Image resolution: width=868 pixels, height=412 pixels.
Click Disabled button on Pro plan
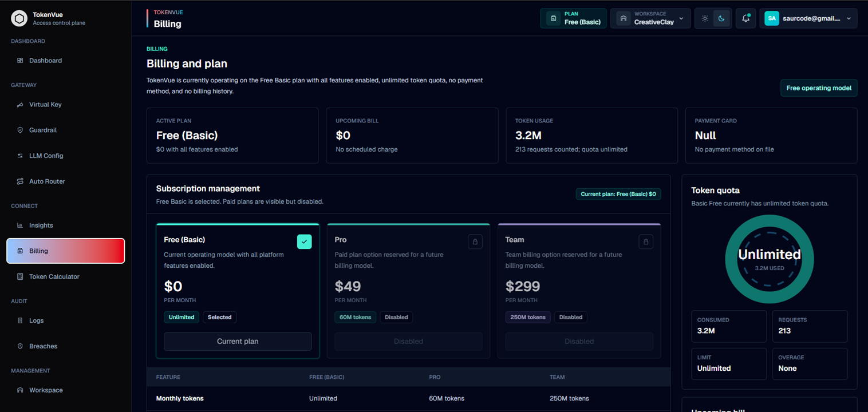[x=408, y=342]
